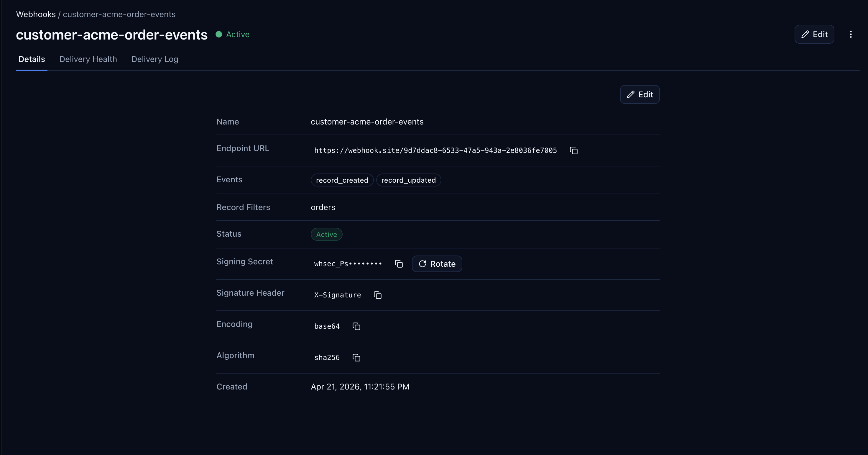Copy the base64 encoding value
This screenshot has height=455, width=868.
356,326
